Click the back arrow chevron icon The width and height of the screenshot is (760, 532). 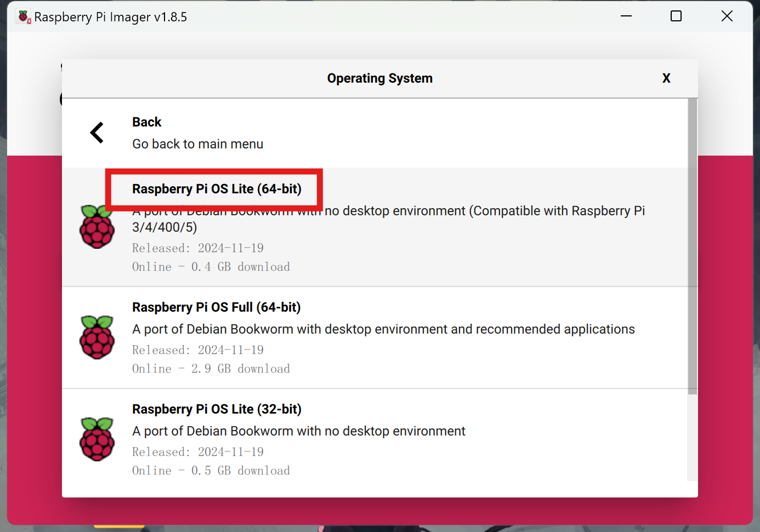(x=97, y=133)
